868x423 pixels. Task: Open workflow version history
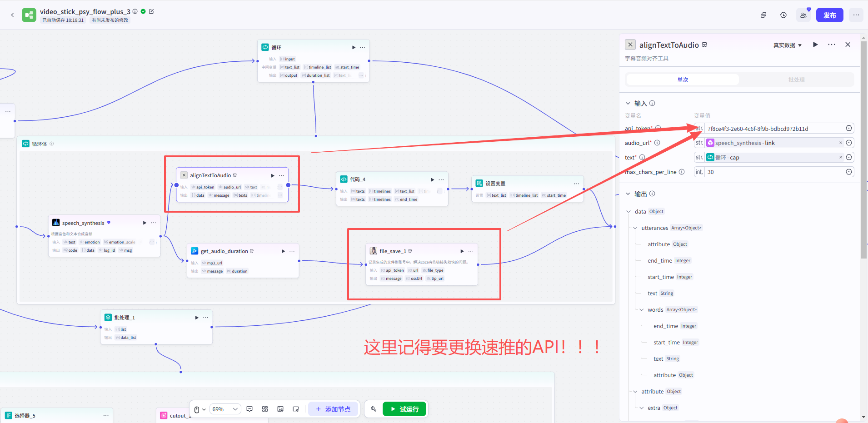[783, 15]
